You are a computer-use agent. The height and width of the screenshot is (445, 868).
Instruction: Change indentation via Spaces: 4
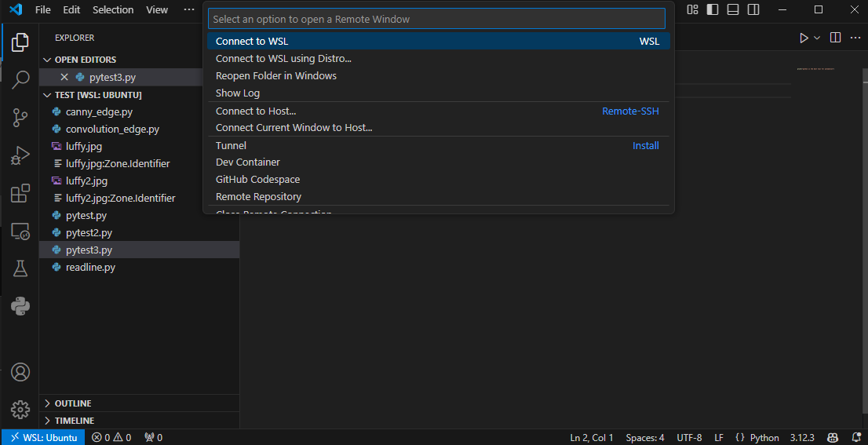[645, 437]
